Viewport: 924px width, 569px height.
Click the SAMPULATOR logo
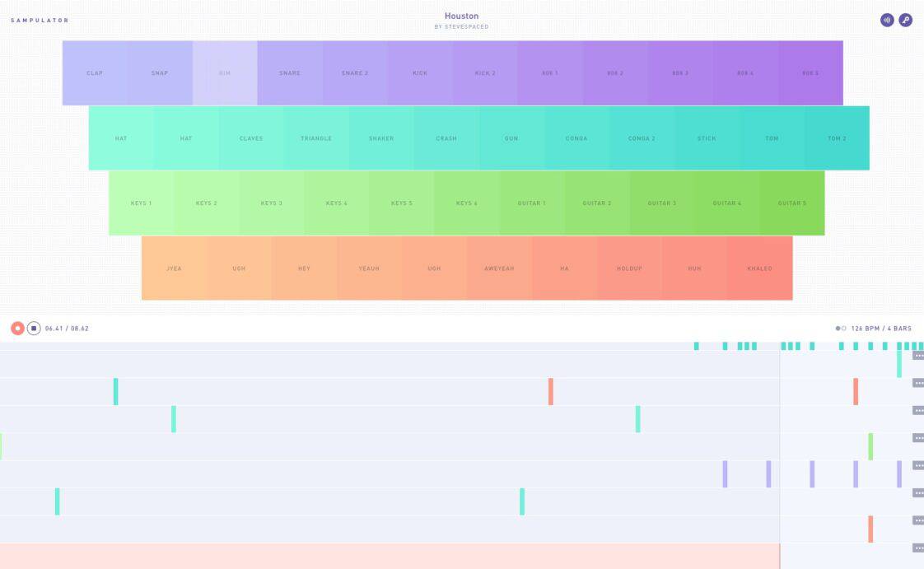[x=39, y=20]
